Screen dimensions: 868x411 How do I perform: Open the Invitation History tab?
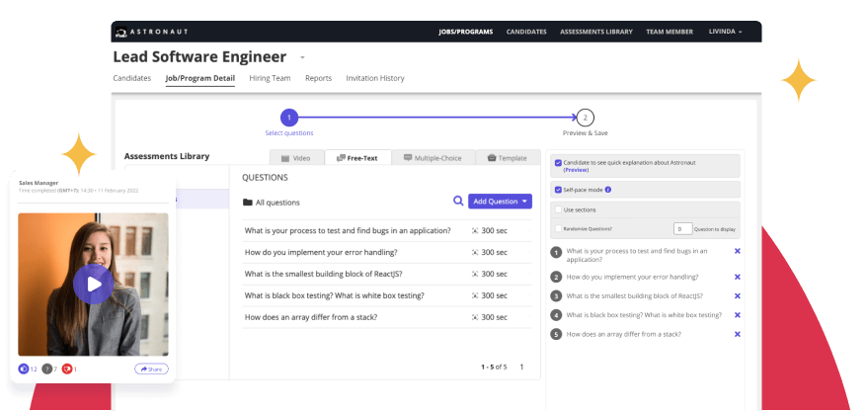coord(375,78)
